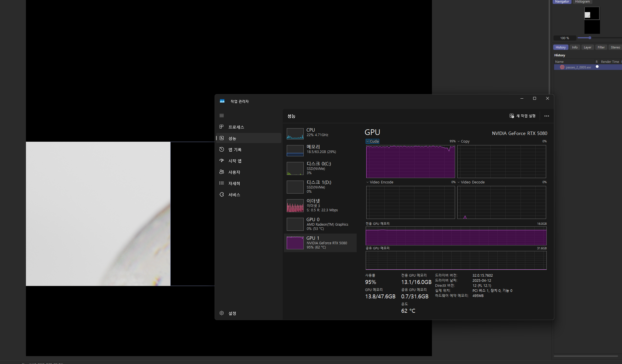Open the 사용자 page
Image resolution: width=622 pixels, height=364 pixels.
[249, 172]
